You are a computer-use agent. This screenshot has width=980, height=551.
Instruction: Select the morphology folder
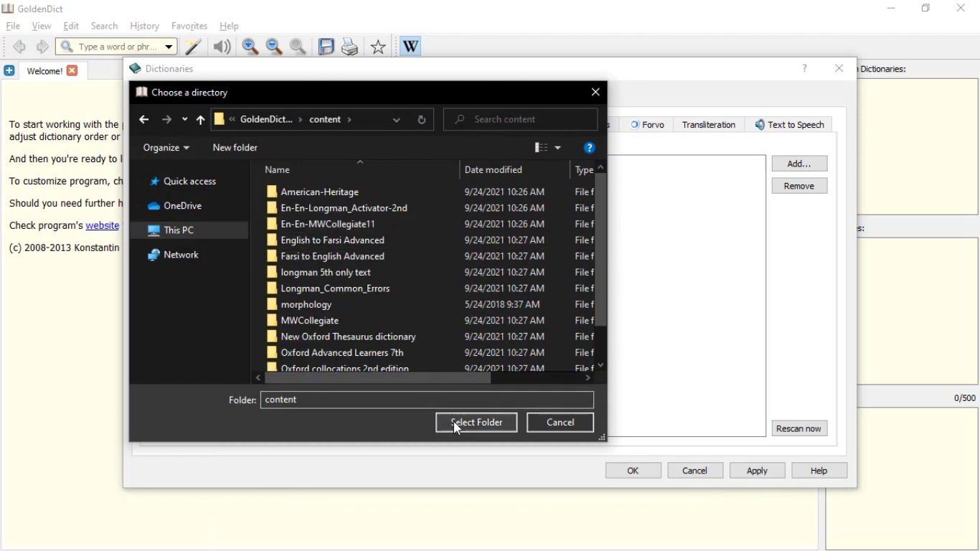[299, 304]
